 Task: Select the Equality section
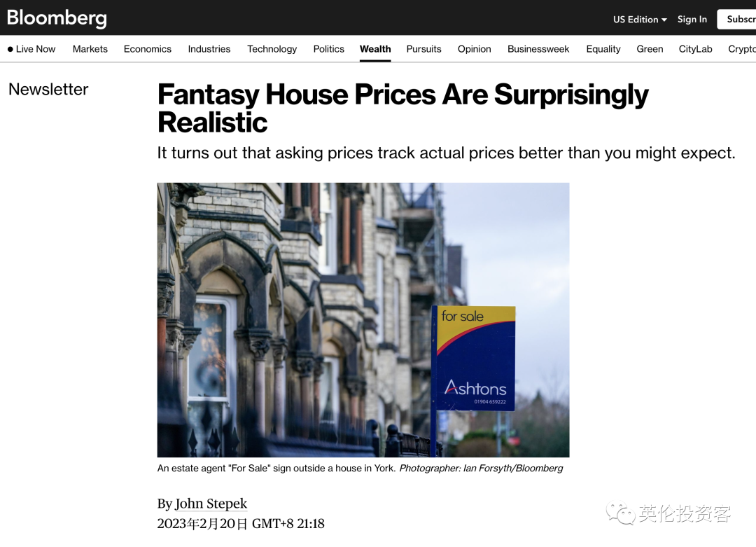tap(603, 49)
